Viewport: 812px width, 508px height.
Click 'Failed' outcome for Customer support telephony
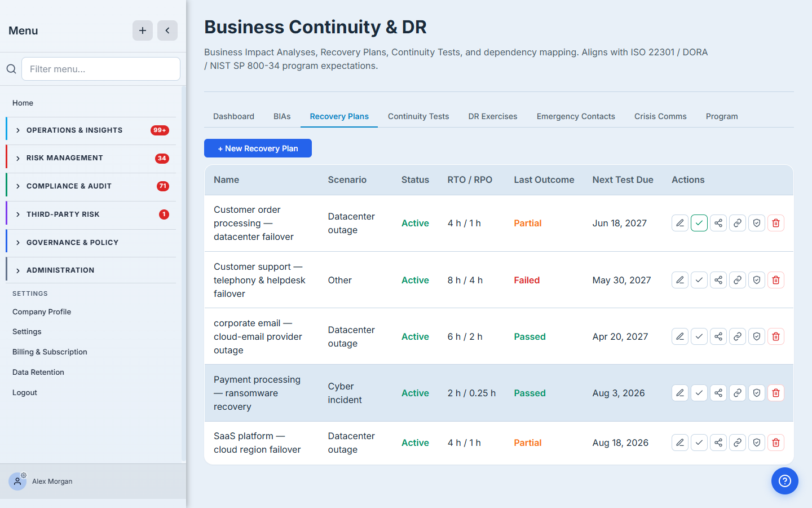527,280
